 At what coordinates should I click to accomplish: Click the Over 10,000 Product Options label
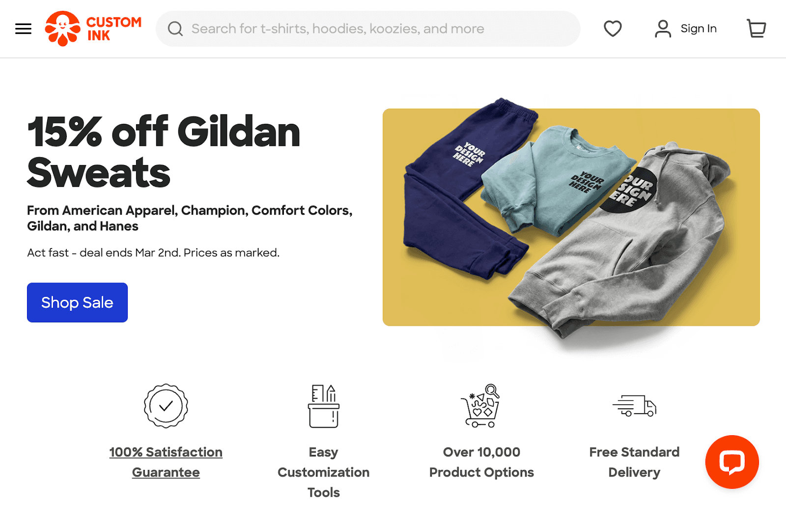[481, 462]
